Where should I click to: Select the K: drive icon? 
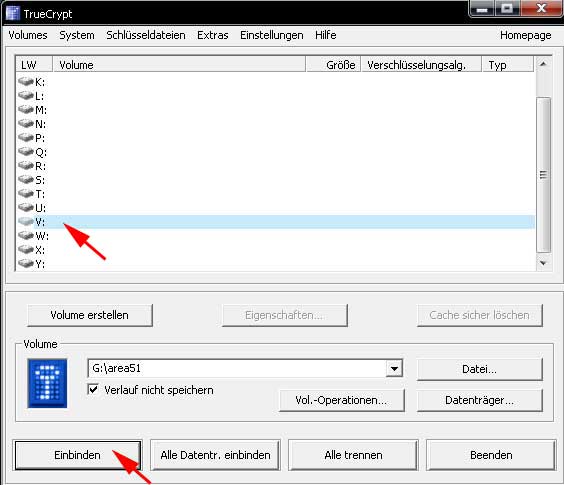[26, 82]
